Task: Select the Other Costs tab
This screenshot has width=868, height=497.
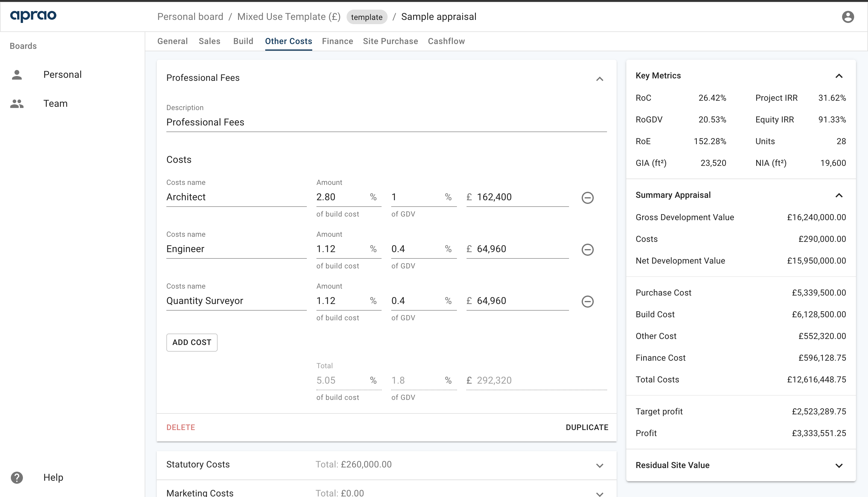Action: pos(288,41)
